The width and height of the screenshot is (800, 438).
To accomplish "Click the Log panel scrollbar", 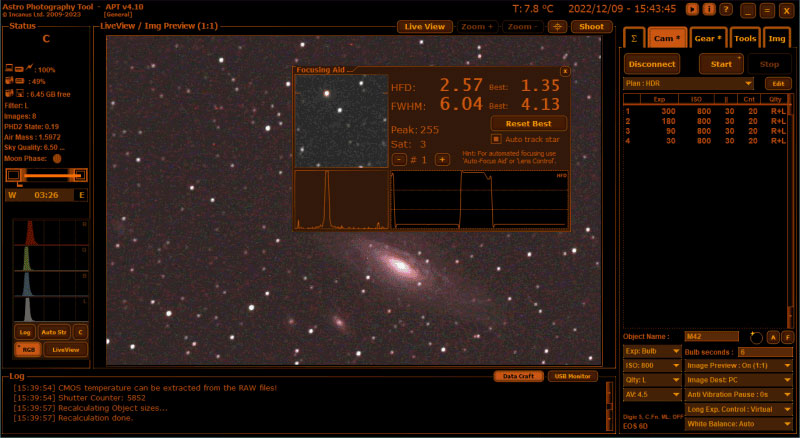I will pos(609,406).
